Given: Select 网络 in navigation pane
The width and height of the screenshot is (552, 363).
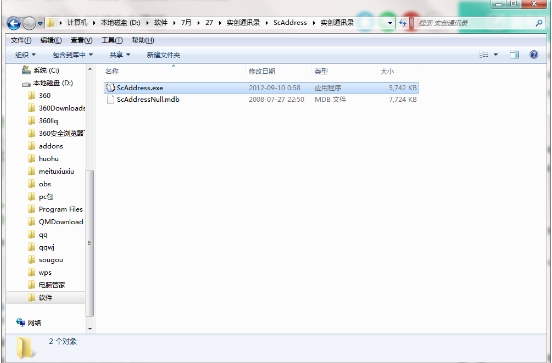Looking at the screenshot, I should 34,323.
